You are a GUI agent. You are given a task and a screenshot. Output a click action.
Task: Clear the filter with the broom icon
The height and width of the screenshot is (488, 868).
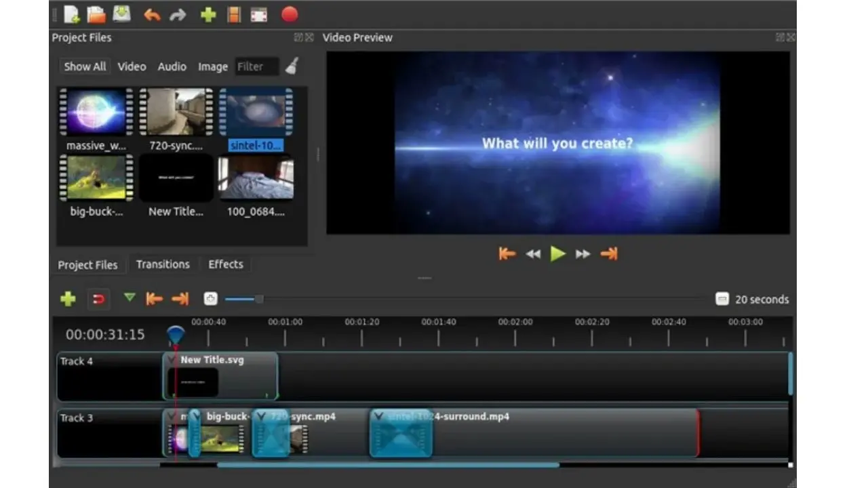tap(292, 66)
